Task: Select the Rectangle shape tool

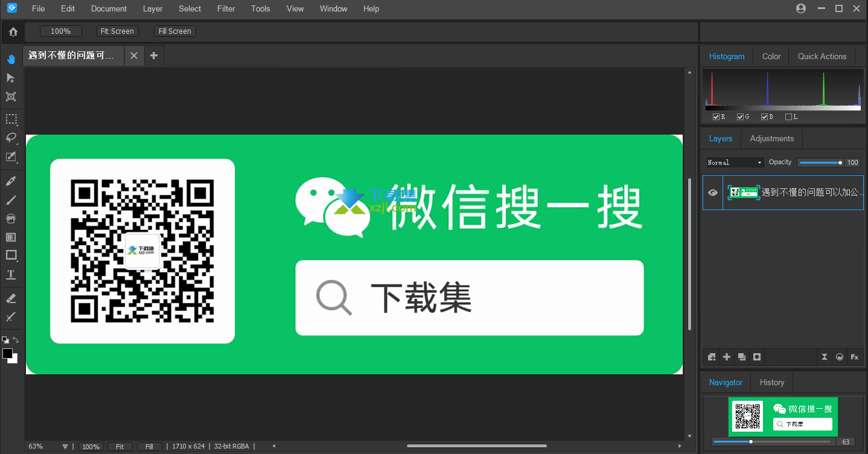Action: (11, 255)
